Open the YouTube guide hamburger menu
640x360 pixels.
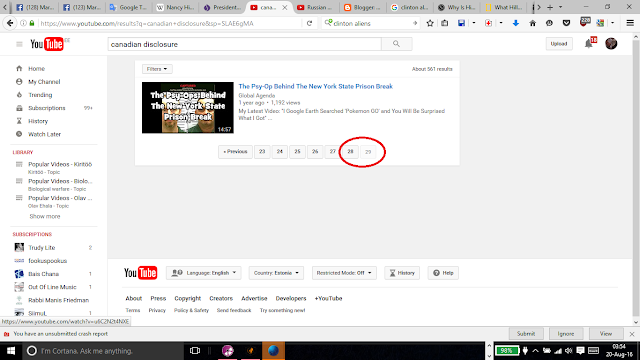19,44
